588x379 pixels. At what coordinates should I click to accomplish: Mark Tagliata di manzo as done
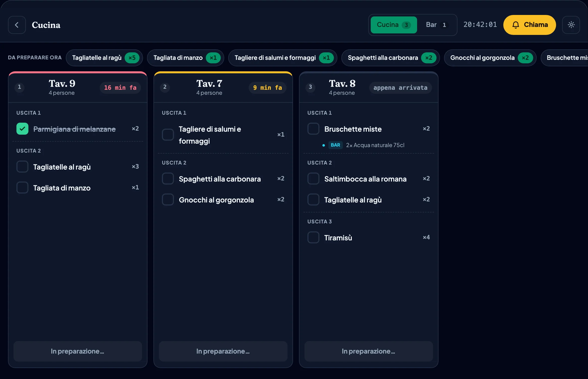22,188
